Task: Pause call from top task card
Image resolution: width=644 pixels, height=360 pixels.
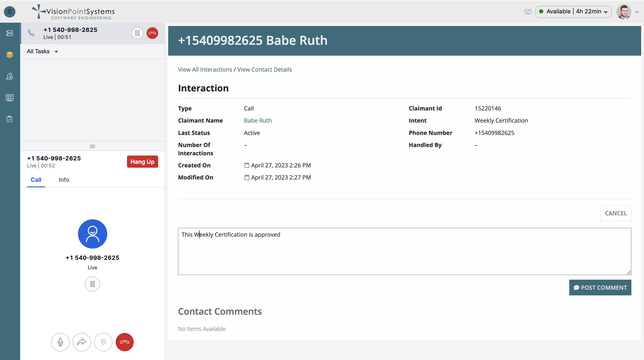Action: pyautogui.click(x=137, y=33)
